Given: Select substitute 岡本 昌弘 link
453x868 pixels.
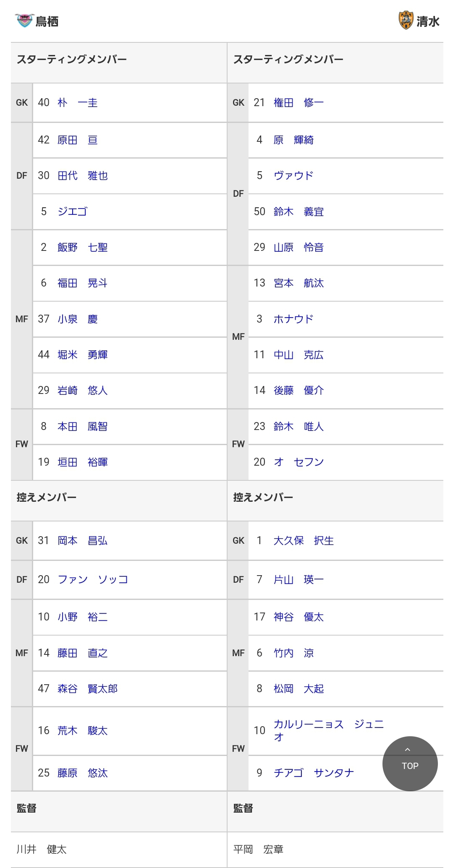Looking at the screenshot, I should [x=83, y=541].
